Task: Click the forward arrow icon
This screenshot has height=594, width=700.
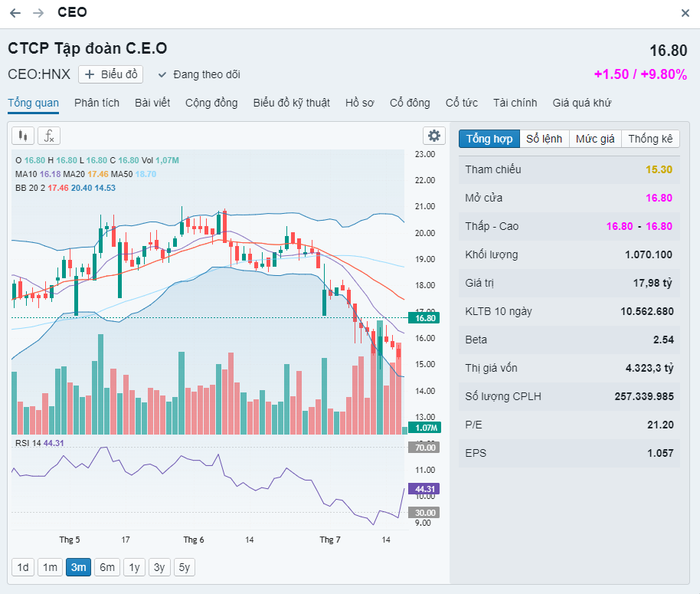Action: click(38, 13)
